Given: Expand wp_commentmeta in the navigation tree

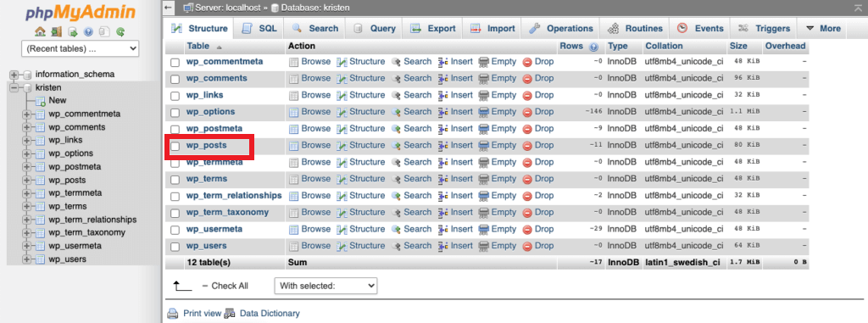Looking at the screenshot, I should point(26,114).
